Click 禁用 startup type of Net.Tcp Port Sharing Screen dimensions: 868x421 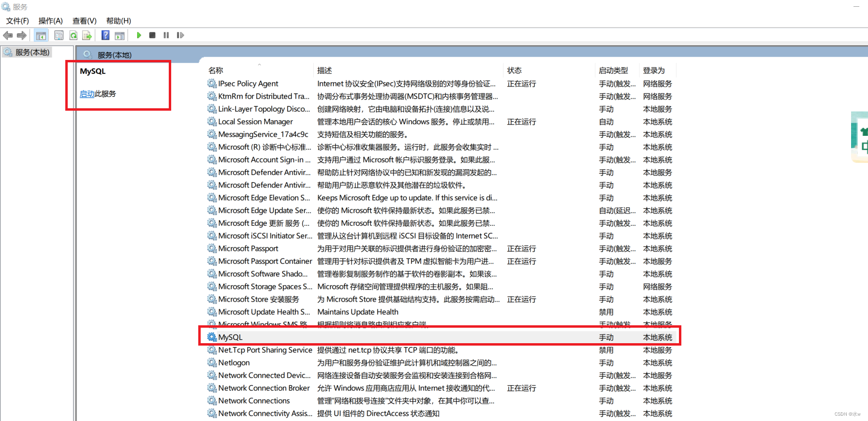[x=606, y=350]
